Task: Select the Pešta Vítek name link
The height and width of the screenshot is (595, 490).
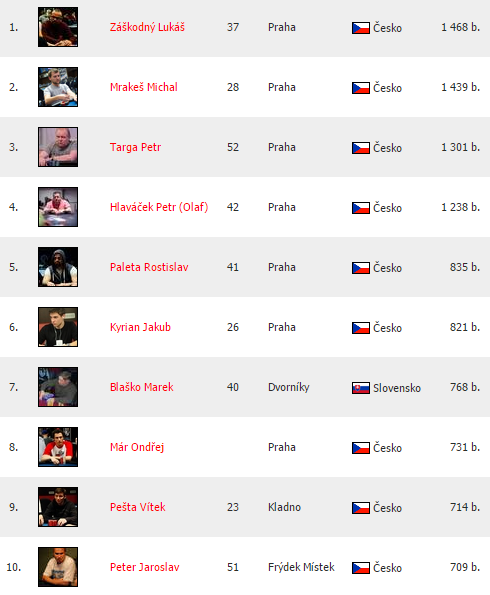Action: (x=138, y=507)
